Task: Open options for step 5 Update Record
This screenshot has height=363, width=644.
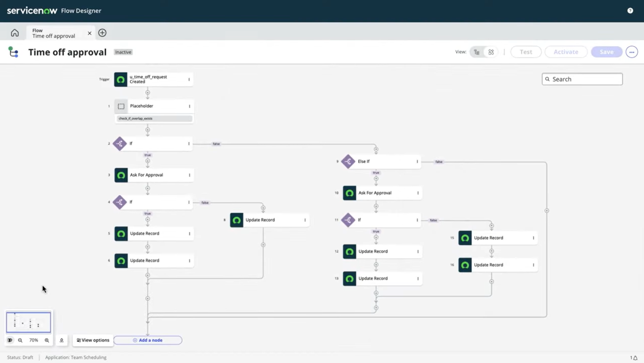Action: click(190, 234)
